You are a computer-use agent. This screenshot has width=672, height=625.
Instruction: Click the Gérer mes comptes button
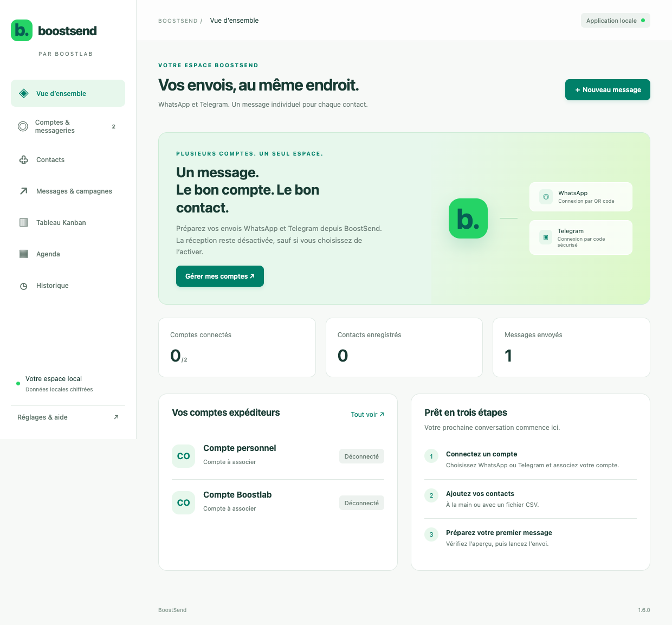tap(220, 276)
